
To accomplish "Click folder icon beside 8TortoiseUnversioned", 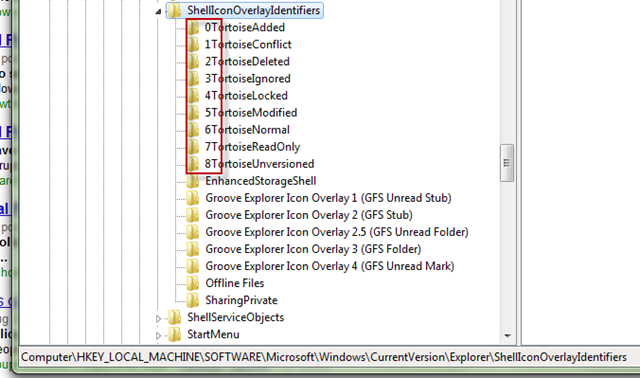I will 193,164.
